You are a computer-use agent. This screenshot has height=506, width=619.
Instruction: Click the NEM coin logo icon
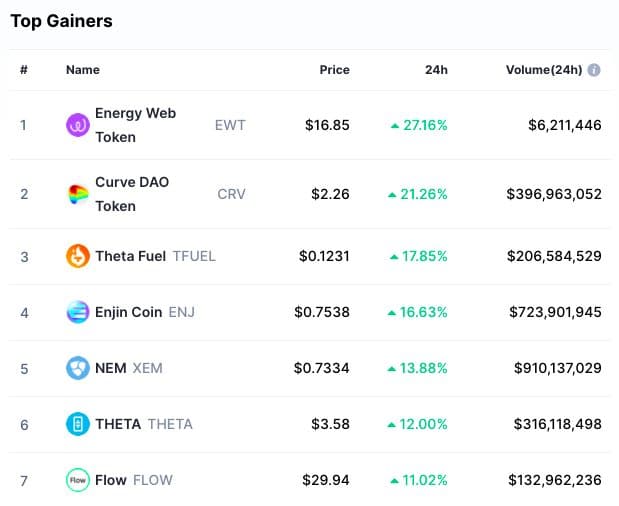[x=77, y=368]
